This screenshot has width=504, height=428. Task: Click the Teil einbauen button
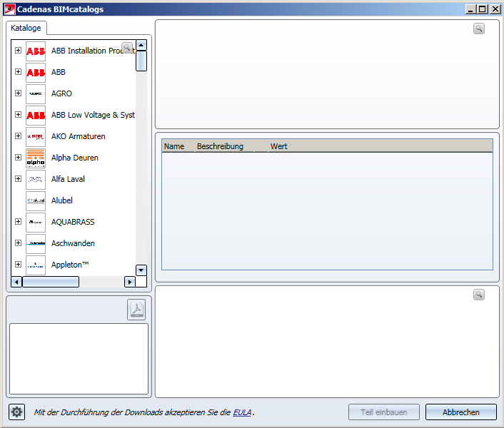[384, 412]
